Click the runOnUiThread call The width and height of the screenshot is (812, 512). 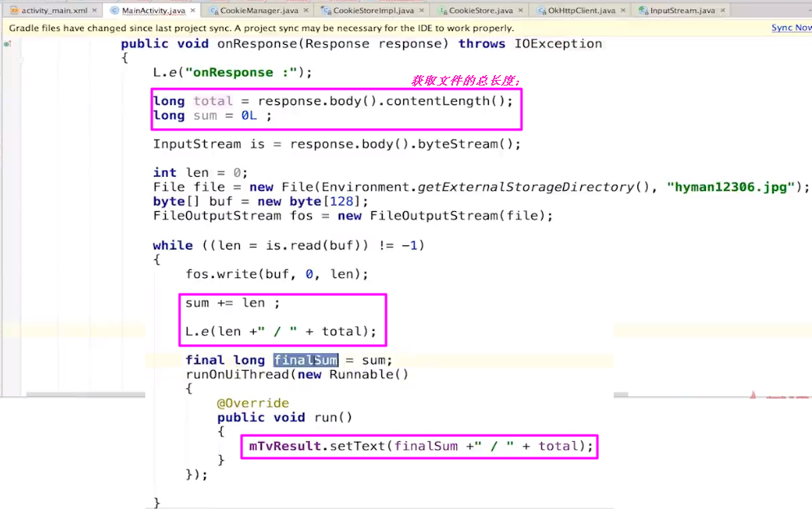(237, 374)
